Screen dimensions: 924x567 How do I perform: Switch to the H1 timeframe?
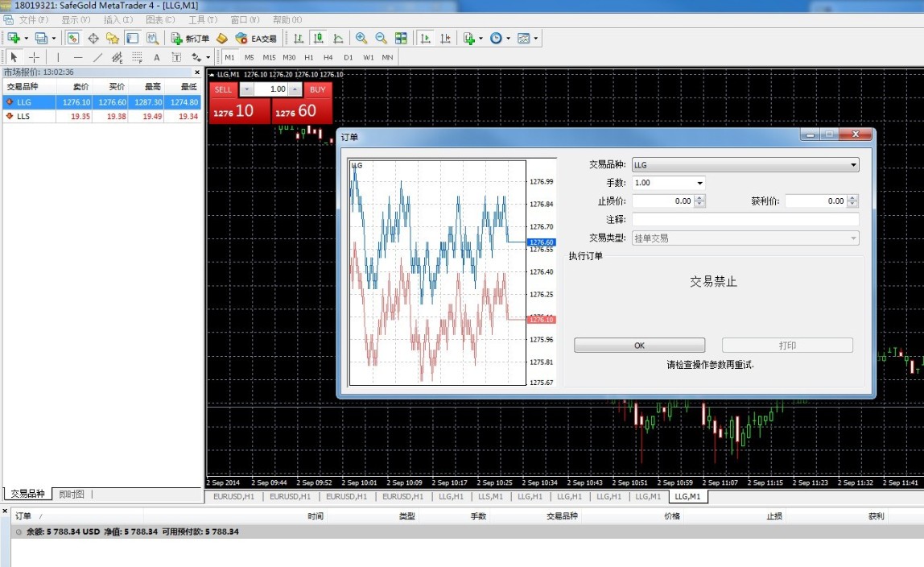309,57
